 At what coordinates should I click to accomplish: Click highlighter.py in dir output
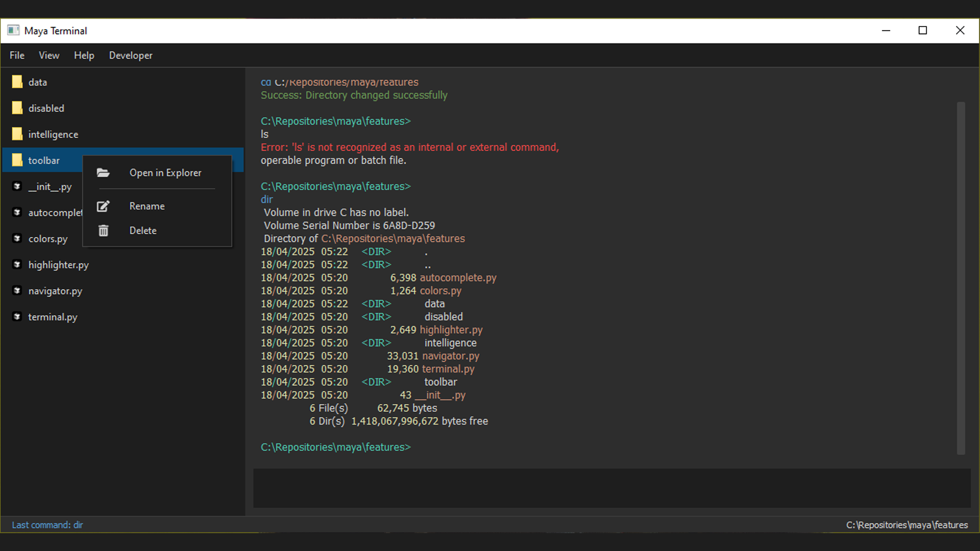(x=451, y=330)
